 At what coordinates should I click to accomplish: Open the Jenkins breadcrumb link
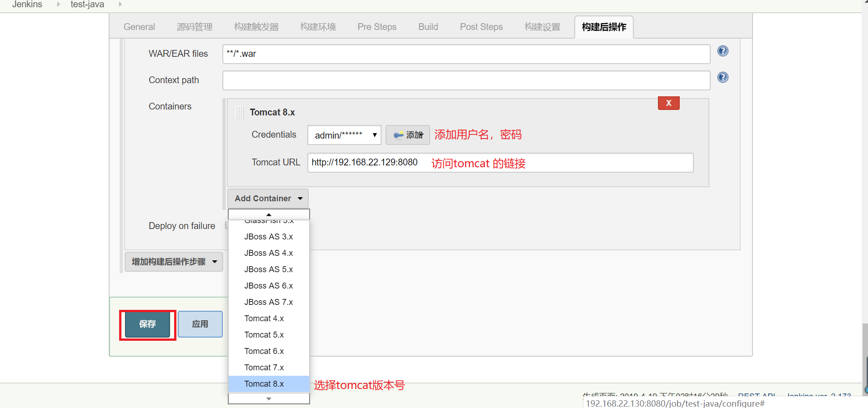point(27,4)
